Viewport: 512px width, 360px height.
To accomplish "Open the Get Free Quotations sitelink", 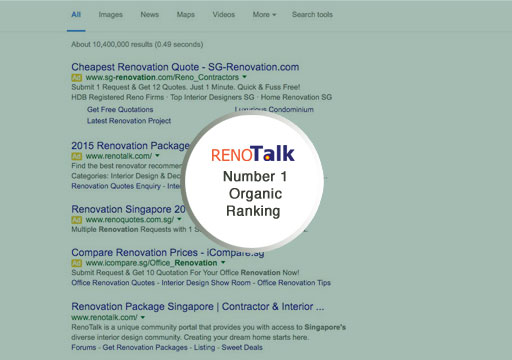I will tap(120, 109).
